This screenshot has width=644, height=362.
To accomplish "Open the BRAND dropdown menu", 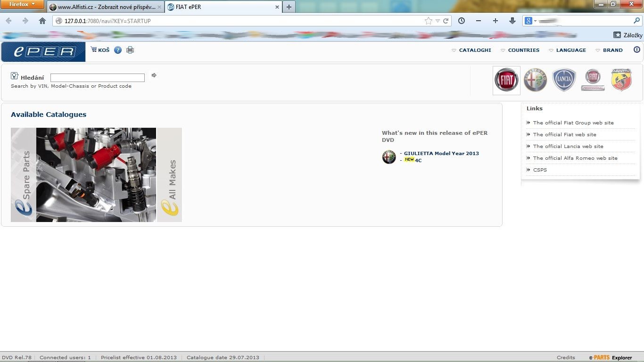I will (609, 50).
